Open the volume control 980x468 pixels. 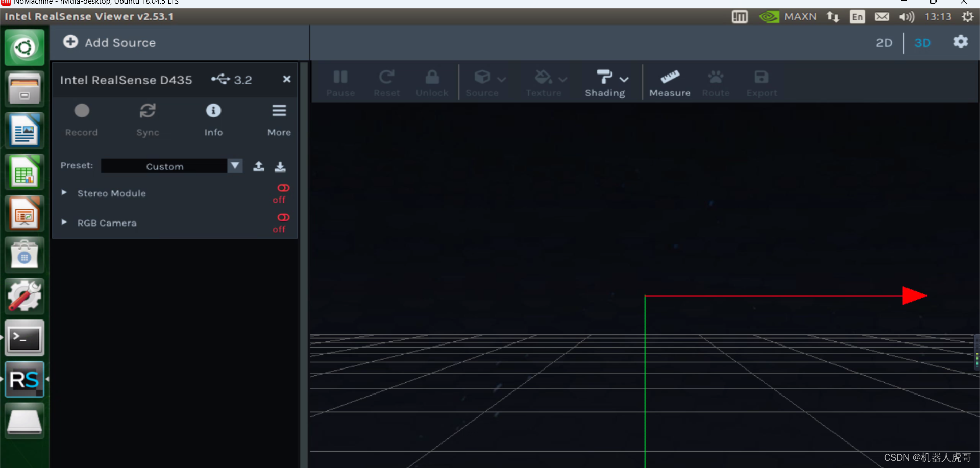(907, 17)
